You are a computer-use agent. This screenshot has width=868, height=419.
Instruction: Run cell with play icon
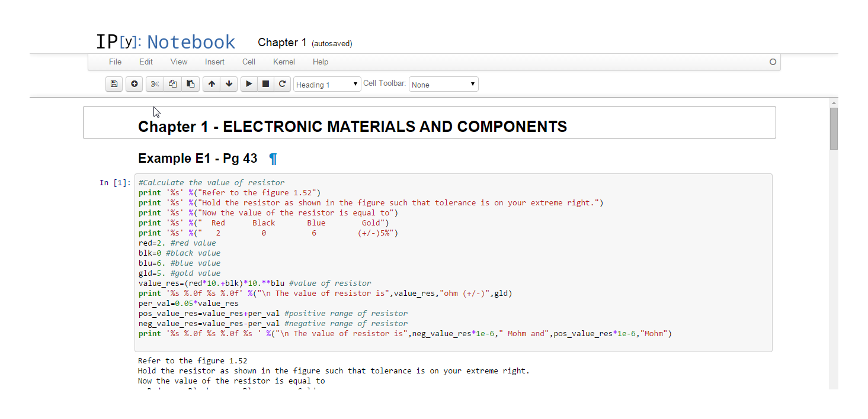coord(249,84)
